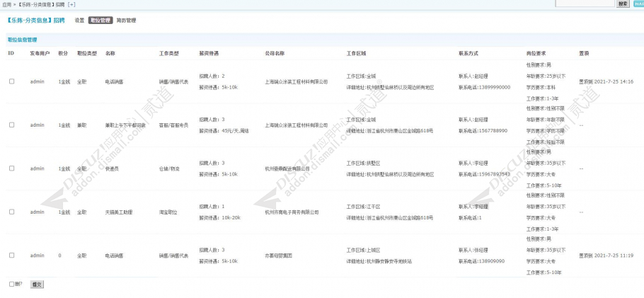Click the 工作区域:江干区 text
The height and width of the screenshot is (298, 644).
pyautogui.click(x=364, y=207)
